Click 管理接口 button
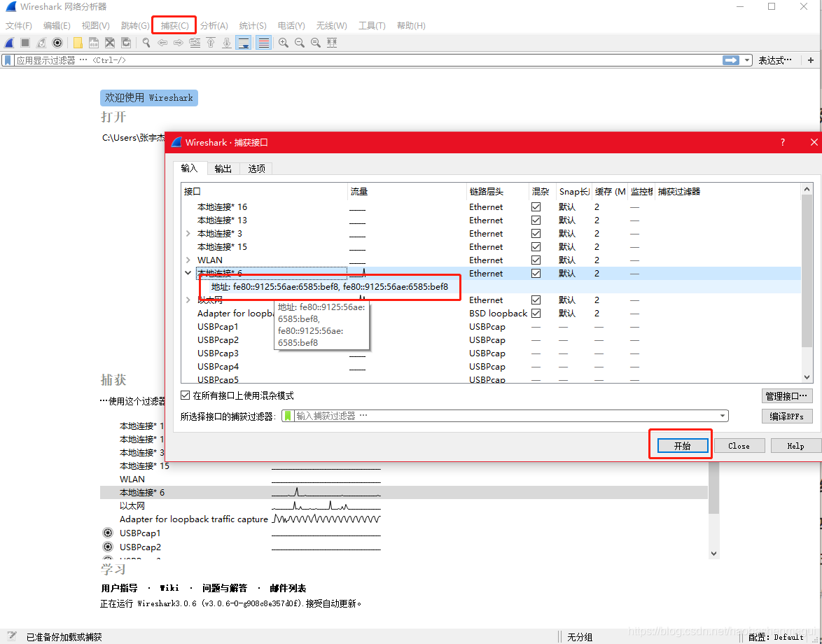 click(787, 396)
